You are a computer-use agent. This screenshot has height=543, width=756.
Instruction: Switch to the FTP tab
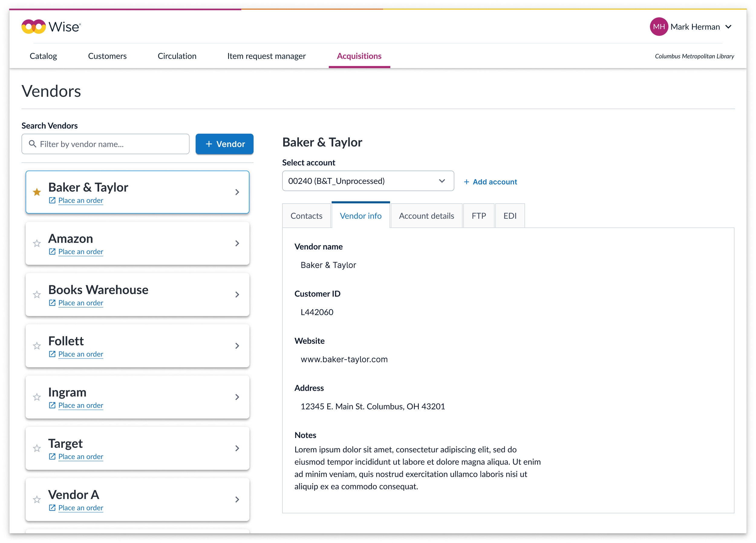pyautogui.click(x=479, y=216)
